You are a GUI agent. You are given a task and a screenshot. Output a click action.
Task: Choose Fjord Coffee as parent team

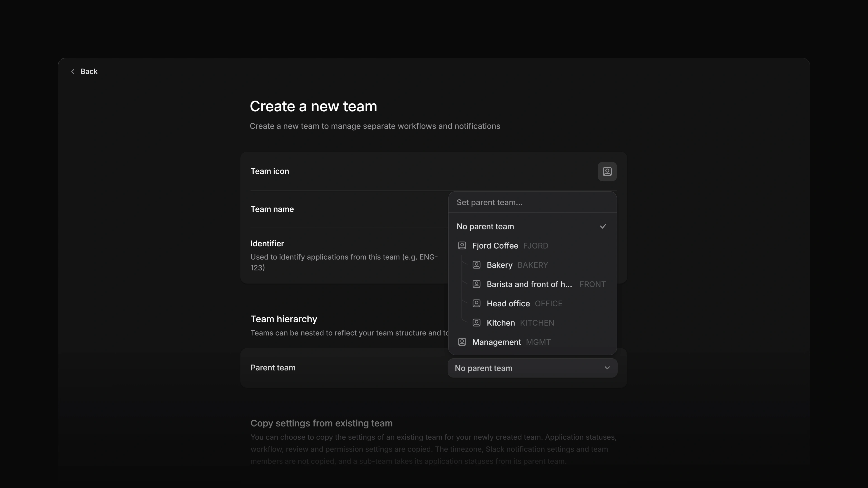click(x=532, y=246)
